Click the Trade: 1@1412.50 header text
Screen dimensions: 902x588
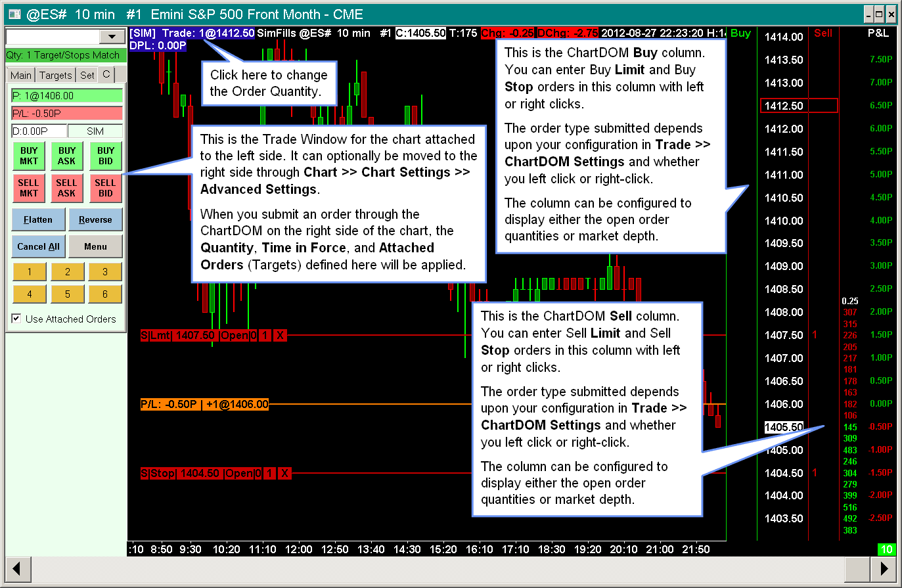pos(208,33)
